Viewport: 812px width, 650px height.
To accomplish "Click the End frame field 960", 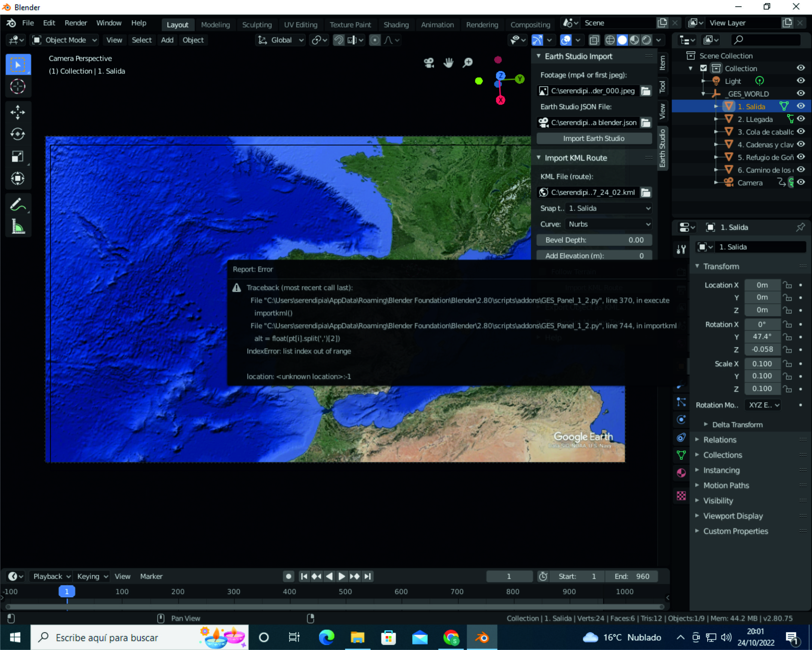I will [632, 576].
